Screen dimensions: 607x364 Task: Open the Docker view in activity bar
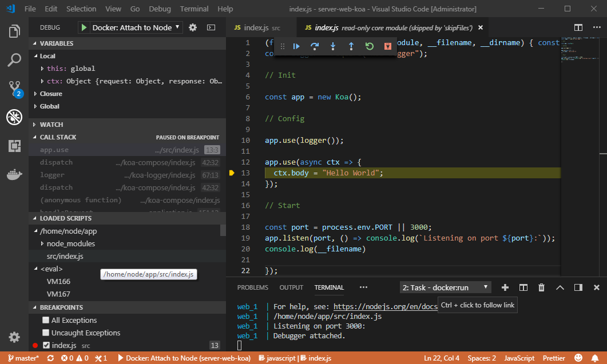coord(14,175)
